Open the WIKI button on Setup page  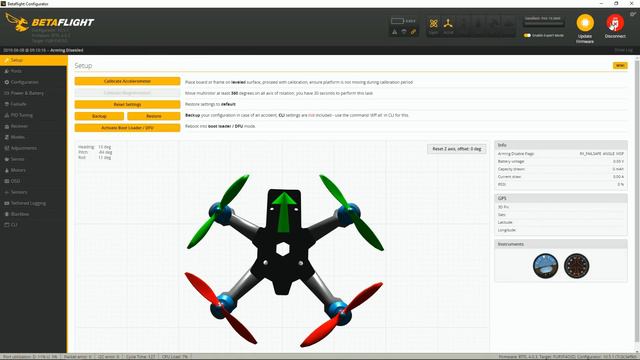click(620, 66)
